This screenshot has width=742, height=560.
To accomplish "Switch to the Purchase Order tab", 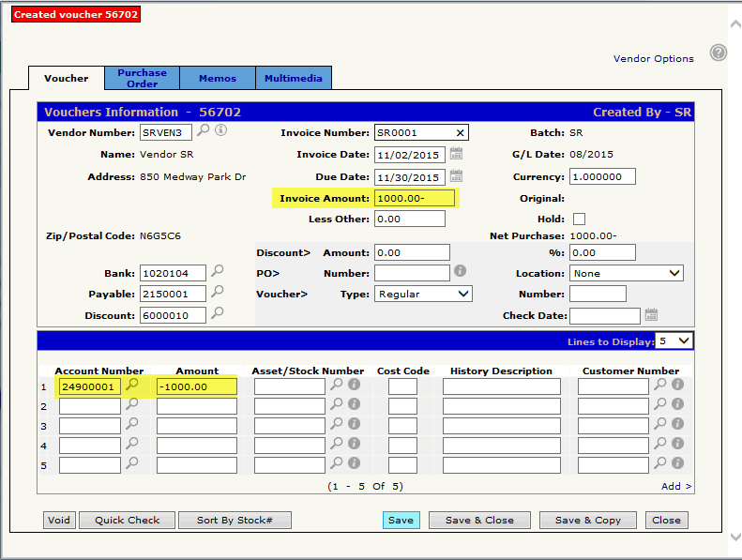I will [143, 78].
